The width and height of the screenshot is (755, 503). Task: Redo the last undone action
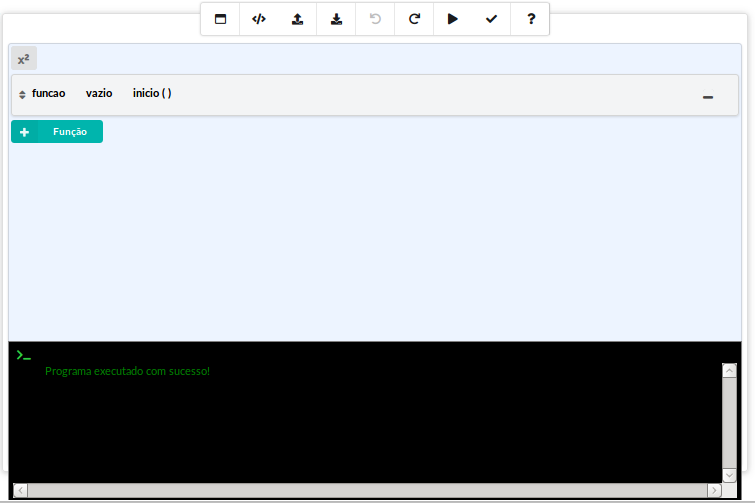[414, 19]
